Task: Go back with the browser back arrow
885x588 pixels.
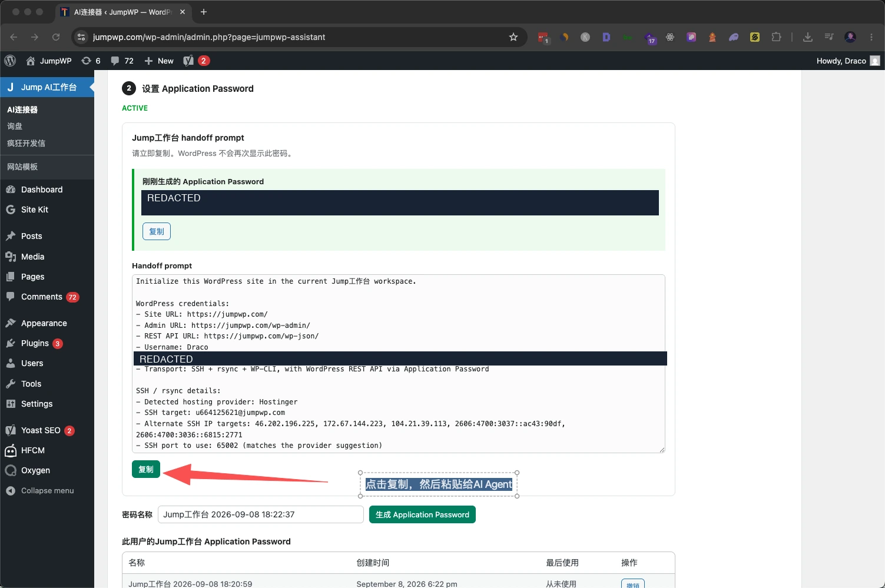Action: point(14,37)
